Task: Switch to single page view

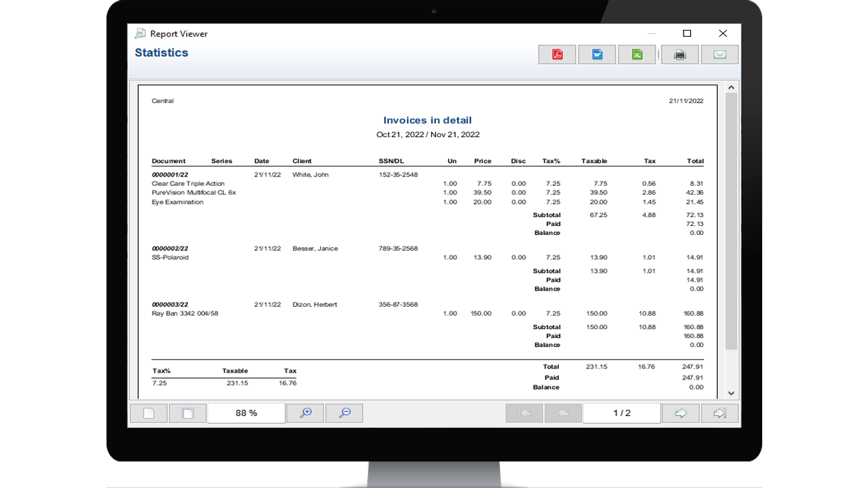Action: click(149, 413)
